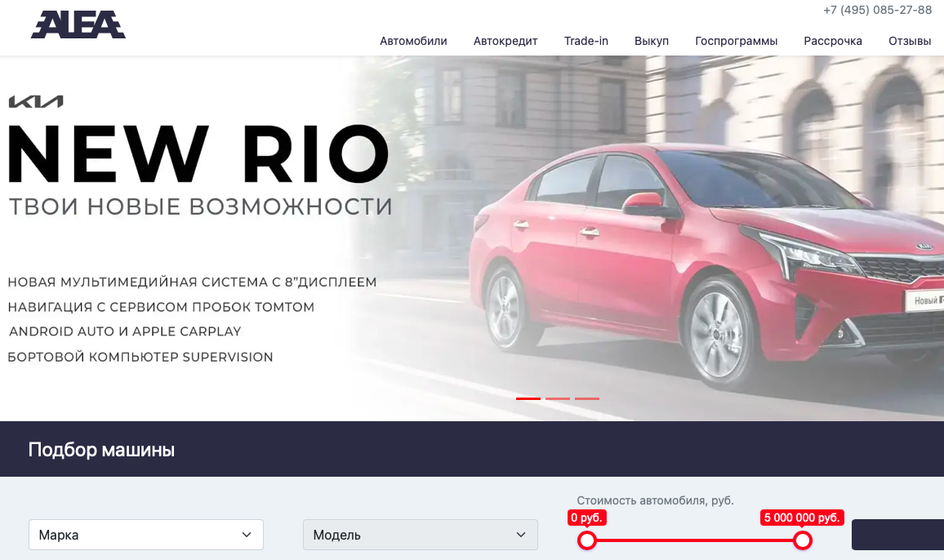Switch to the third carousel slide indicator

pyautogui.click(x=587, y=398)
